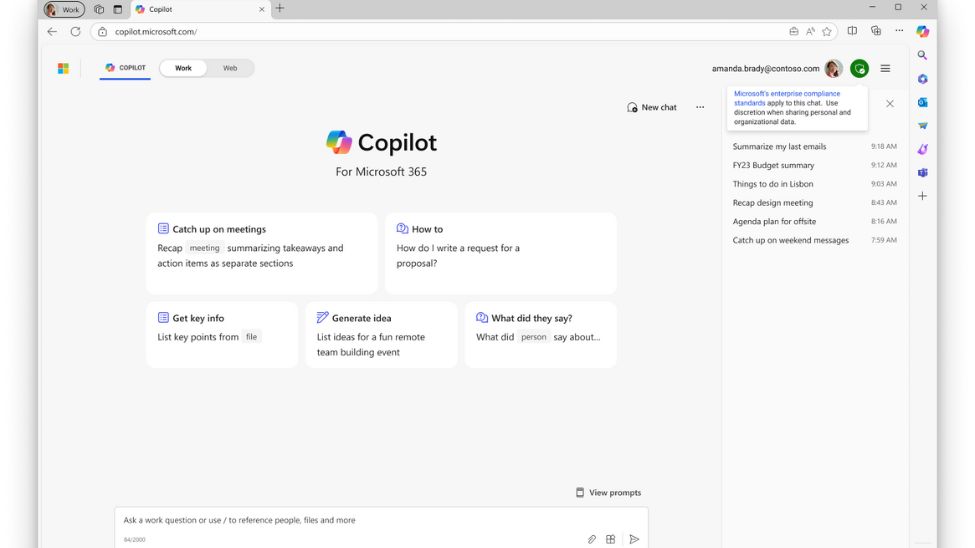This screenshot has width=975, height=548.
Task: Open View prompts
Action: [608, 492]
